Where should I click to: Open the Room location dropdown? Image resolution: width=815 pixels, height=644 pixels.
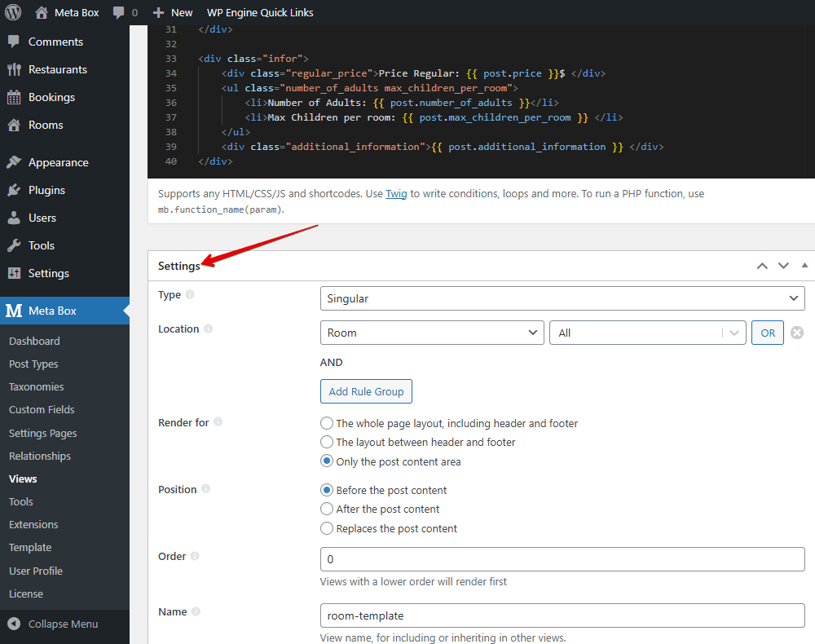[x=432, y=333]
